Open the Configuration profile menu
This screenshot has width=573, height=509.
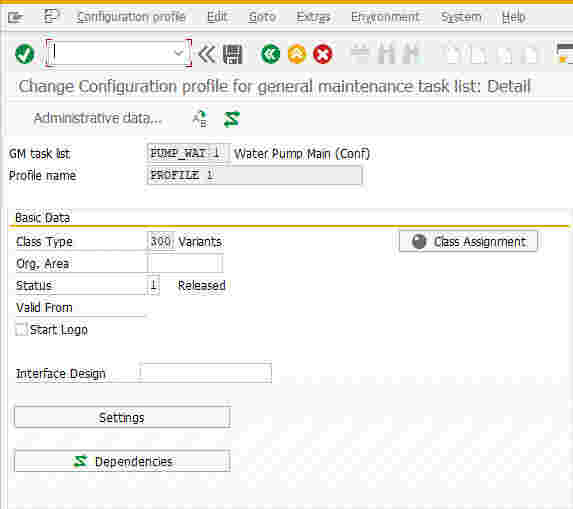point(131,17)
